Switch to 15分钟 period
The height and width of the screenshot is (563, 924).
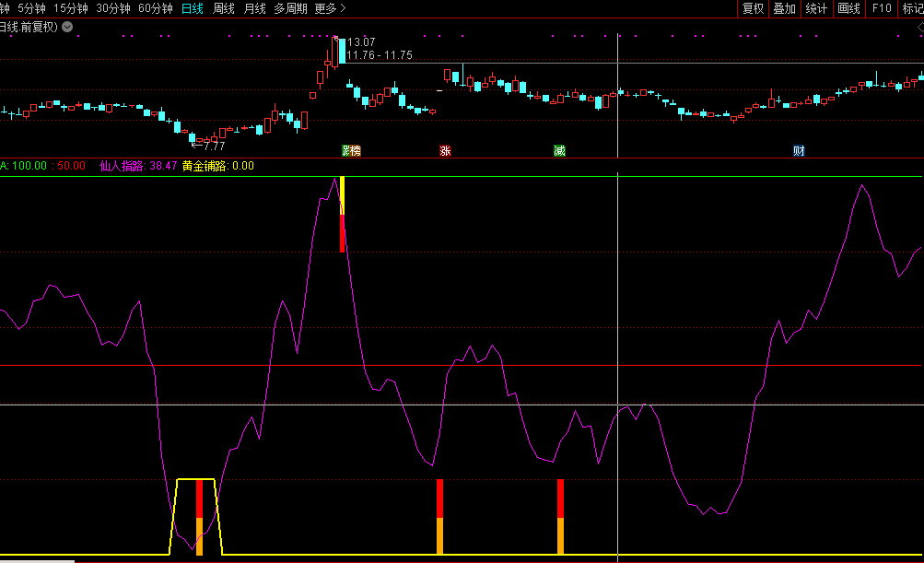click(71, 8)
